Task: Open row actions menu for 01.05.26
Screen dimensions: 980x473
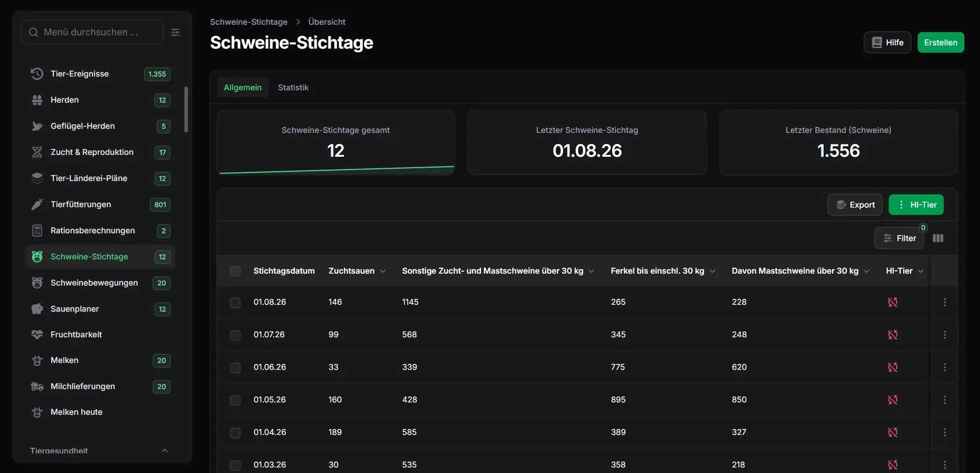Action: (945, 400)
